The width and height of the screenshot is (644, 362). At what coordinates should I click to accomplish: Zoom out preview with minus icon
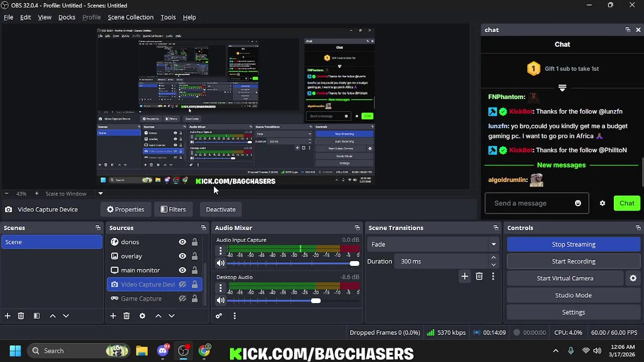[x=6, y=194]
